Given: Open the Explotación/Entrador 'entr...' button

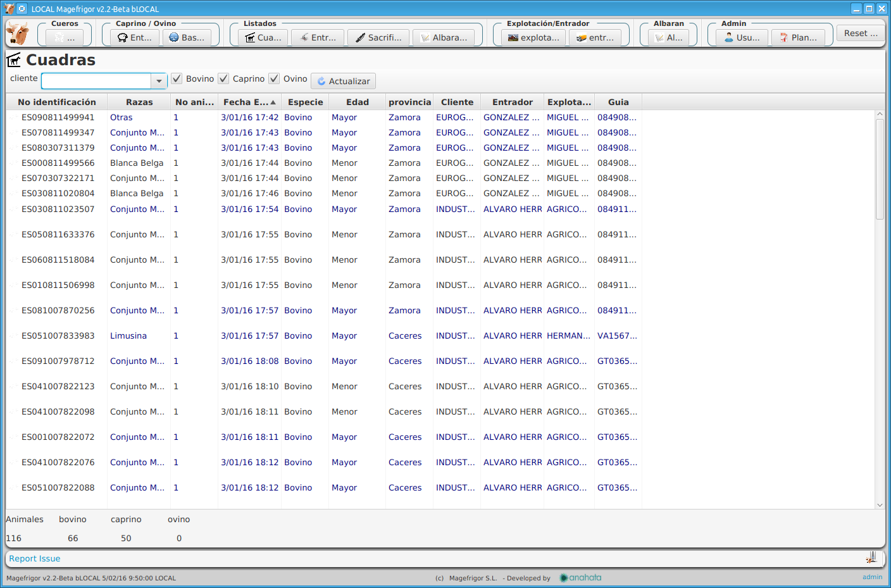Looking at the screenshot, I should pyautogui.click(x=595, y=37).
